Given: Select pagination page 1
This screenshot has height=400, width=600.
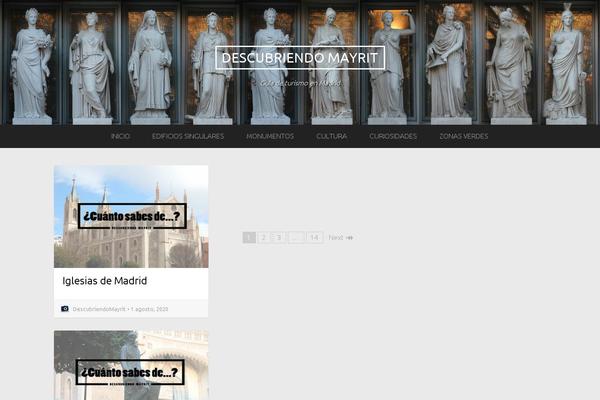Looking at the screenshot, I should pos(249,238).
